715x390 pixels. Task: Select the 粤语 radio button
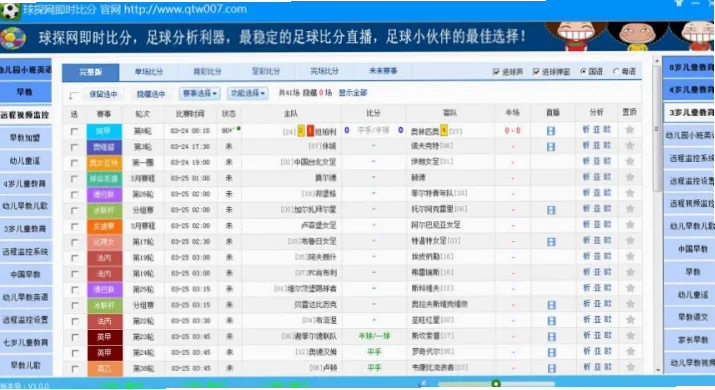coord(616,72)
